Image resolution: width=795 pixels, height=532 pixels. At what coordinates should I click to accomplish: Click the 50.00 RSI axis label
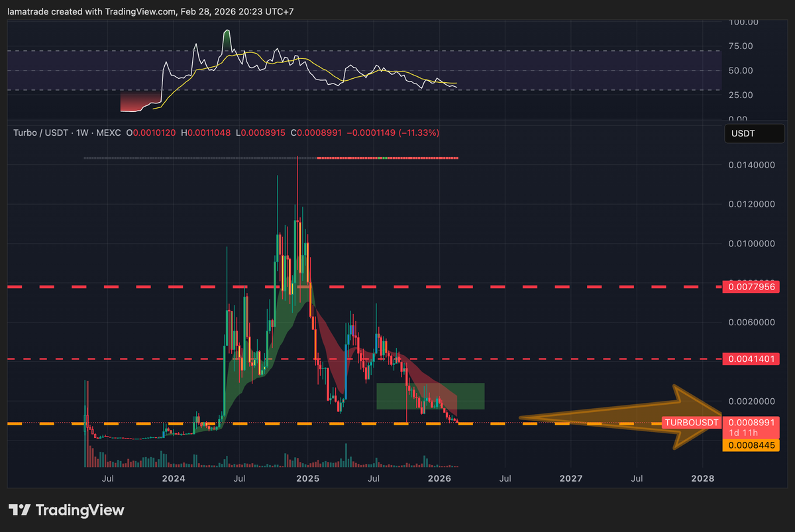740,70
